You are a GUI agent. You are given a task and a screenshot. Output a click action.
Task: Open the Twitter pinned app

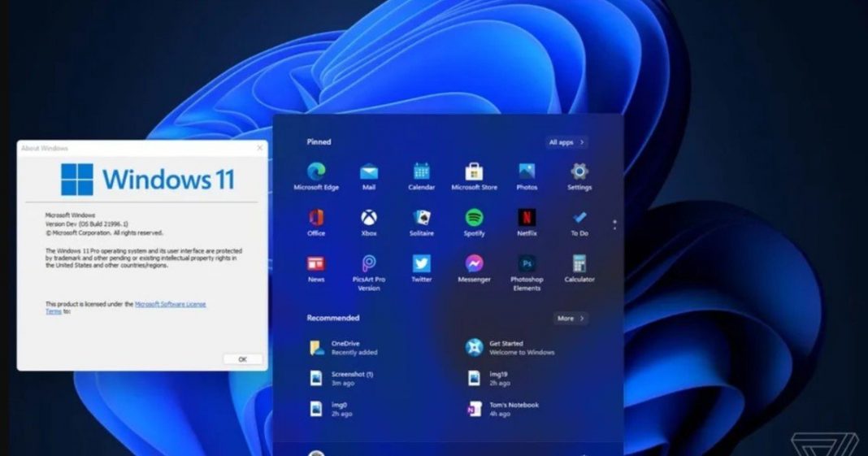pos(421,264)
